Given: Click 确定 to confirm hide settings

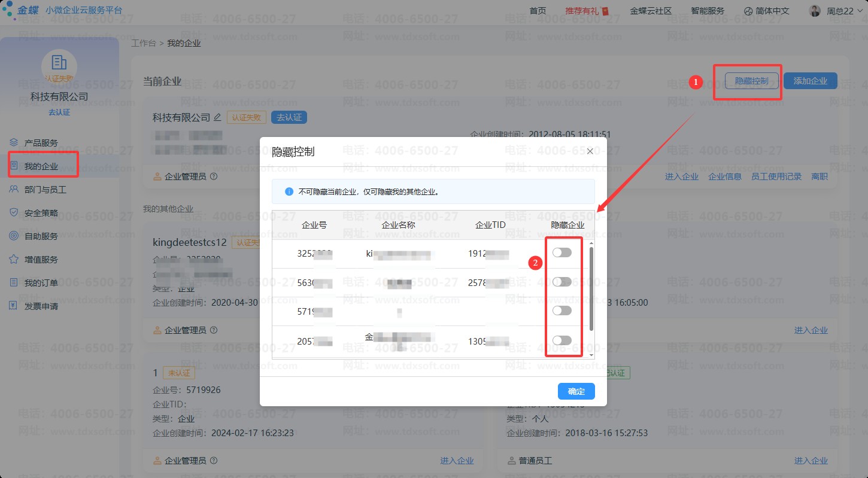Looking at the screenshot, I should coord(576,391).
